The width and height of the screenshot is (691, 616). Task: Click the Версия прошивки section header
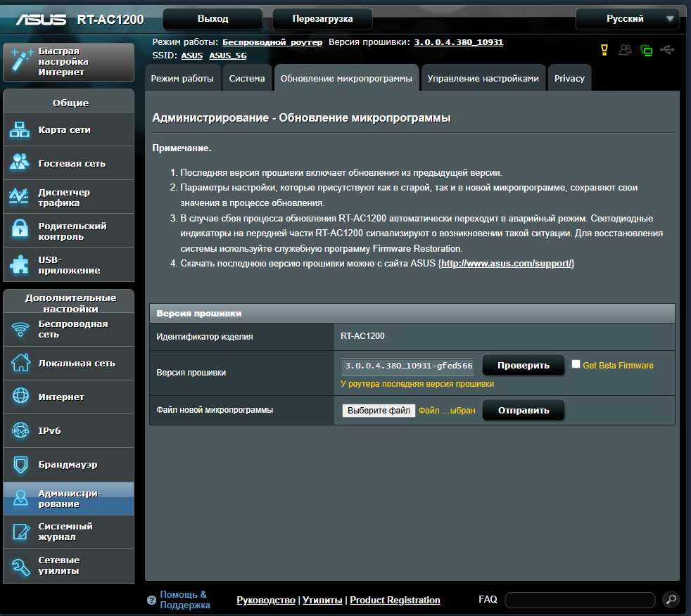pos(412,313)
